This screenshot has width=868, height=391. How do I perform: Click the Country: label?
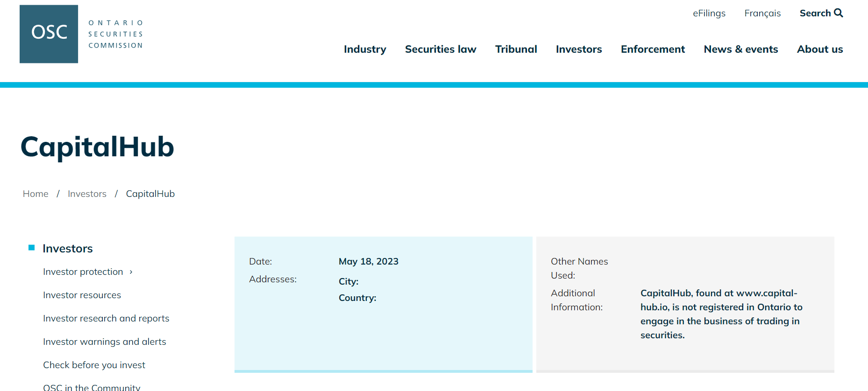(357, 298)
